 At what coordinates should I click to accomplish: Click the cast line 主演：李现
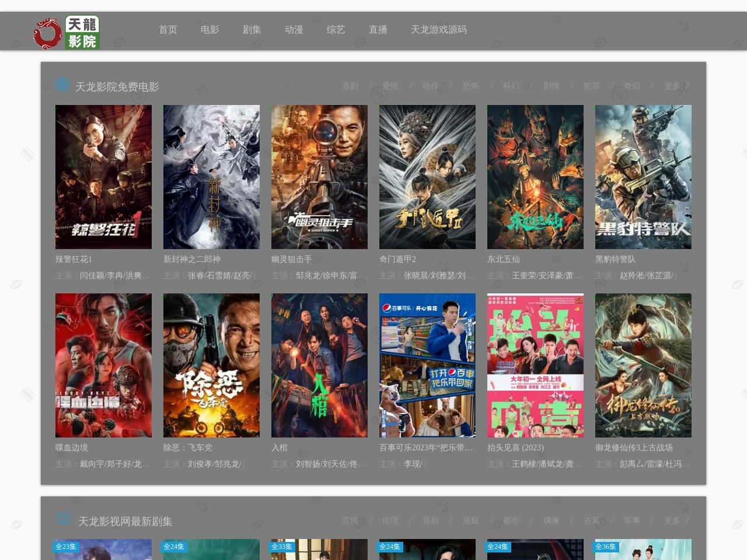[403, 464]
